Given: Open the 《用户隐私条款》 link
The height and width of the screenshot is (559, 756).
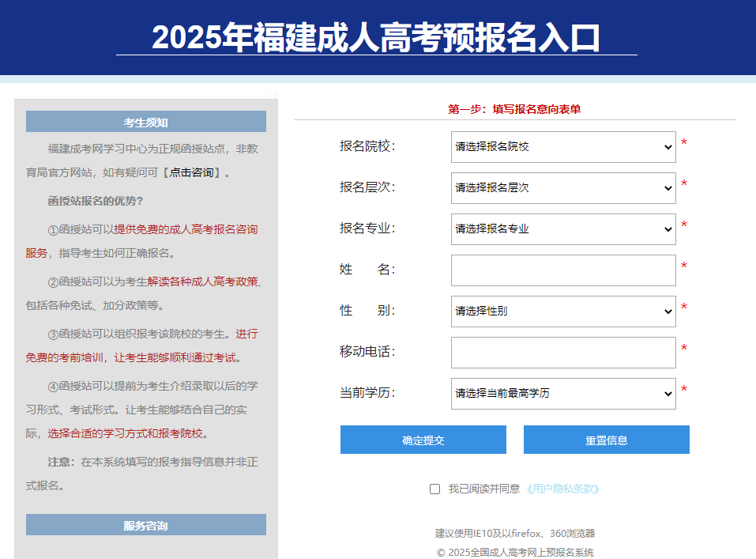Looking at the screenshot, I should 562,489.
